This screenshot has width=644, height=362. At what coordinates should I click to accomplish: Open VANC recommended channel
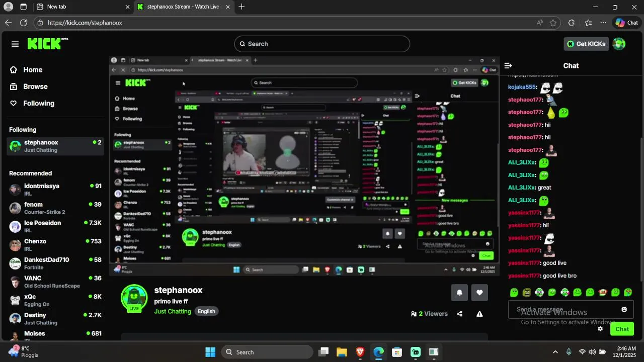point(55,282)
